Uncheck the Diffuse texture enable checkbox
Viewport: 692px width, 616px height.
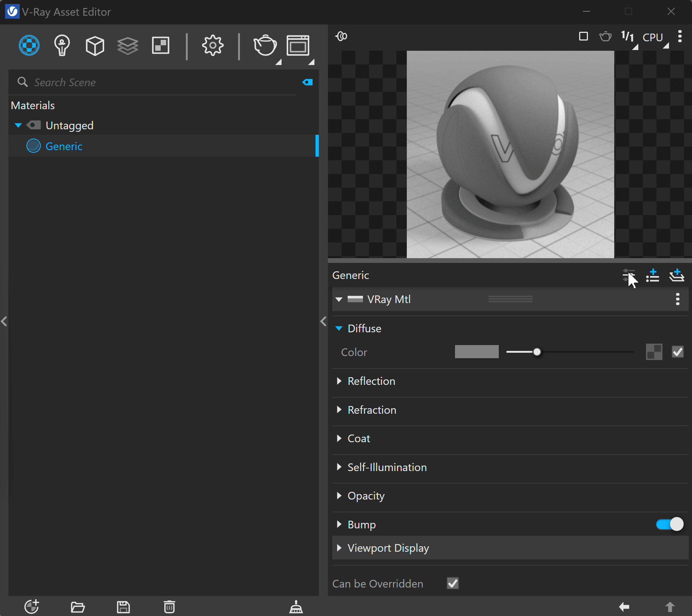(x=678, y=352)
